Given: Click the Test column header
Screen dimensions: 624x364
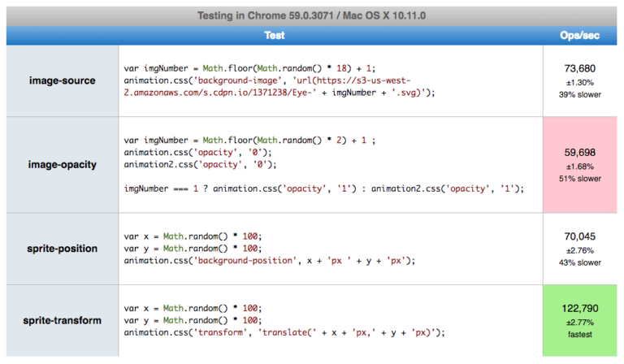Looking at the screenshot, I should pos(275,36).
